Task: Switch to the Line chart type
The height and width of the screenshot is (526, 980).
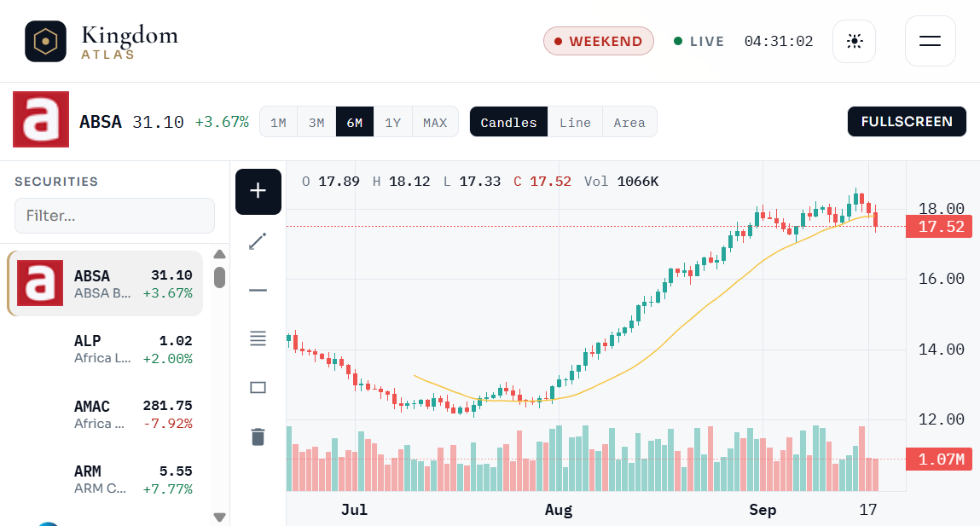Action: click(575, 122)
